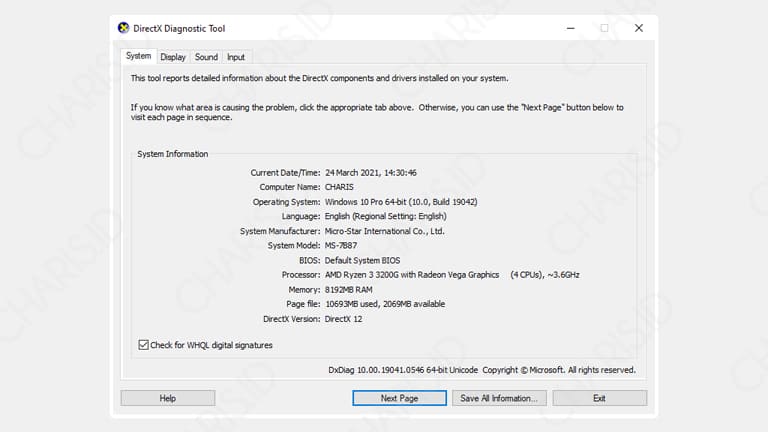
Task: Click the System Manufacturer label
Action: [x=280, y=231]
